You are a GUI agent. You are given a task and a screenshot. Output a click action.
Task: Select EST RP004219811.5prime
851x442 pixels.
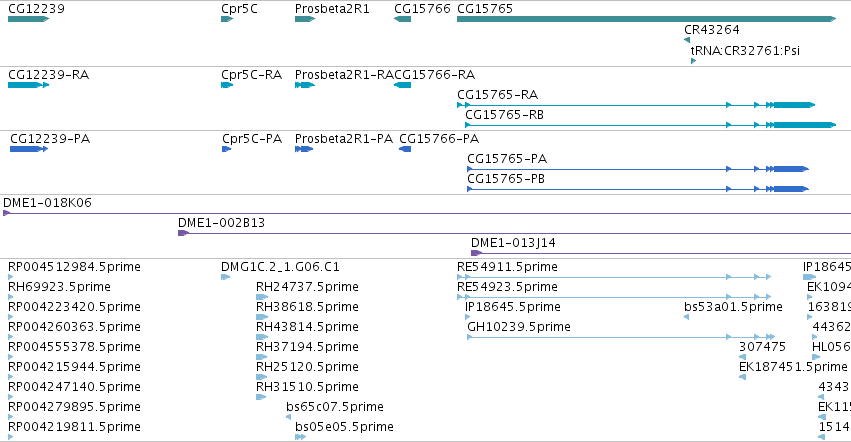74,427
